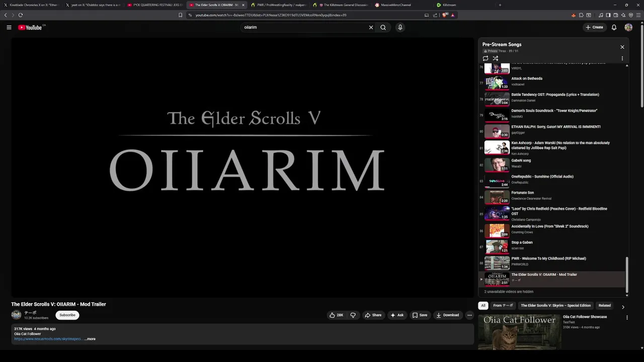Switch to the yeet on X tab
644x362 pixels.
pyautogui.click(x=93, y=5)
